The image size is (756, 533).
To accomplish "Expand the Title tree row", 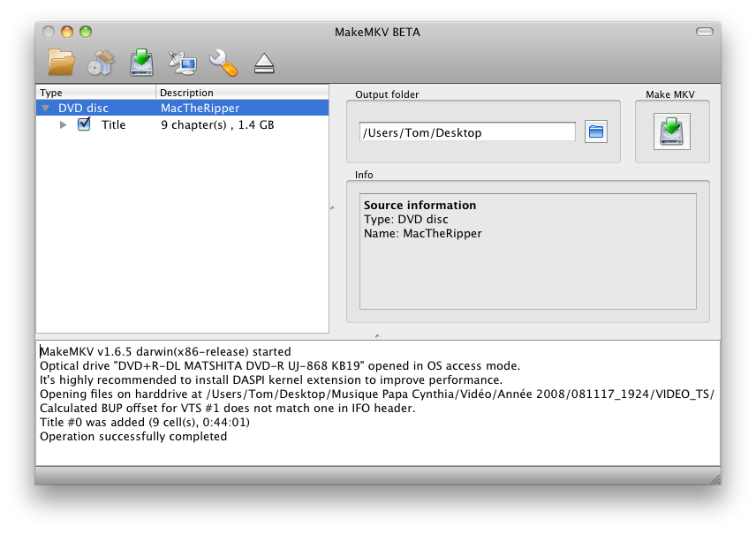I will click(63, 124).
